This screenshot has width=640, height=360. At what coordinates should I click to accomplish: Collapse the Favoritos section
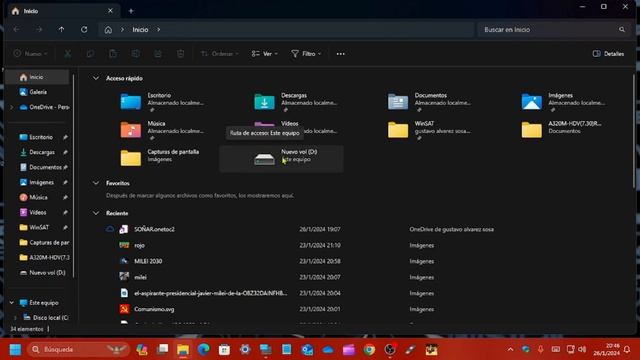pos(96,183)
